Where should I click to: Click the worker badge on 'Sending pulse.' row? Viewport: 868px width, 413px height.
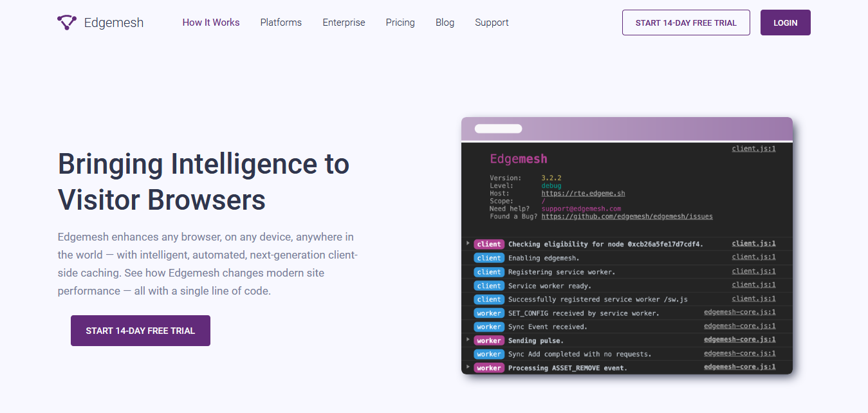[489, 340]
